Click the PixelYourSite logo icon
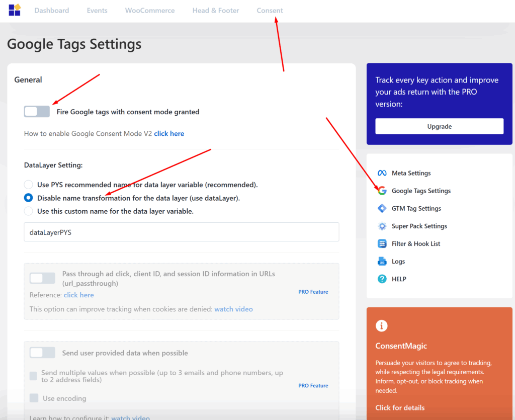The width and height of the screenshot is (515, 420). coord(15,10)
